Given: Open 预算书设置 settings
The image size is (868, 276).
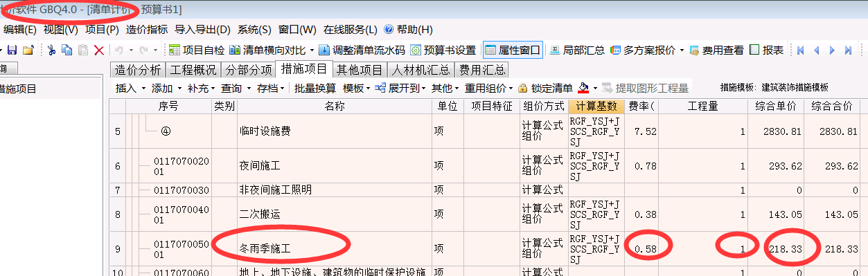Looking at the screenshot, I should (x=443, y=50).
